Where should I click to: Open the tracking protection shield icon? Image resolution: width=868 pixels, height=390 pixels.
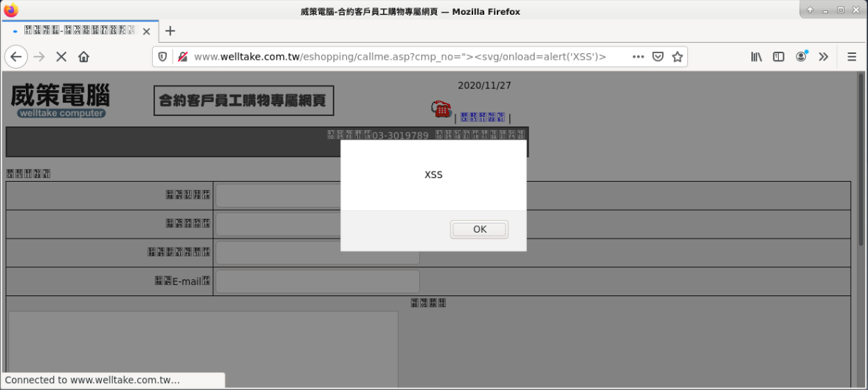pyautogui.click(x=162, y=56)
